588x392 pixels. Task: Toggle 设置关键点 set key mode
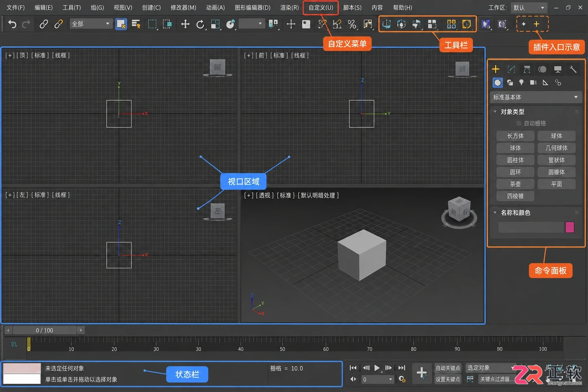pyautogui.click(x=448, y=379)
